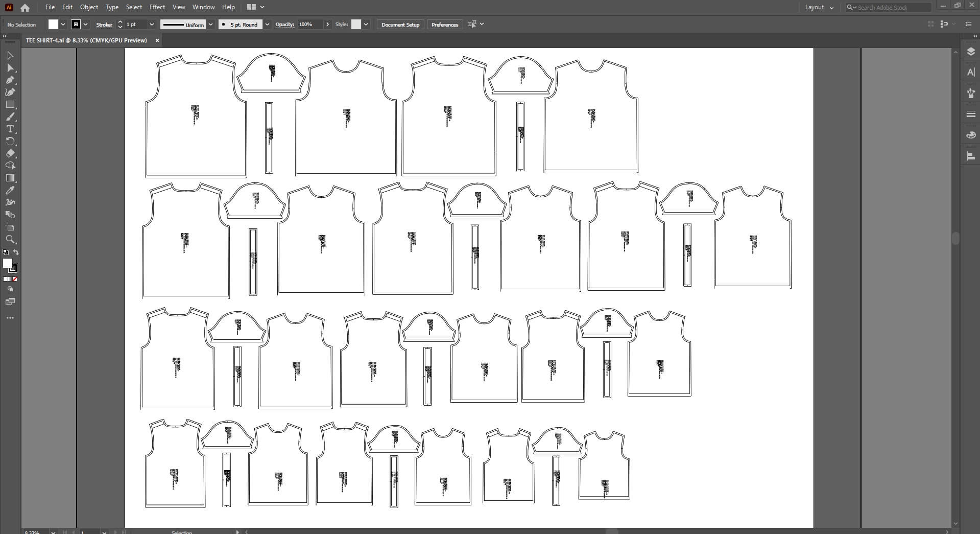Select the Direct Selection tool
This screenshot has width=980, height=534.
point(10,67)
